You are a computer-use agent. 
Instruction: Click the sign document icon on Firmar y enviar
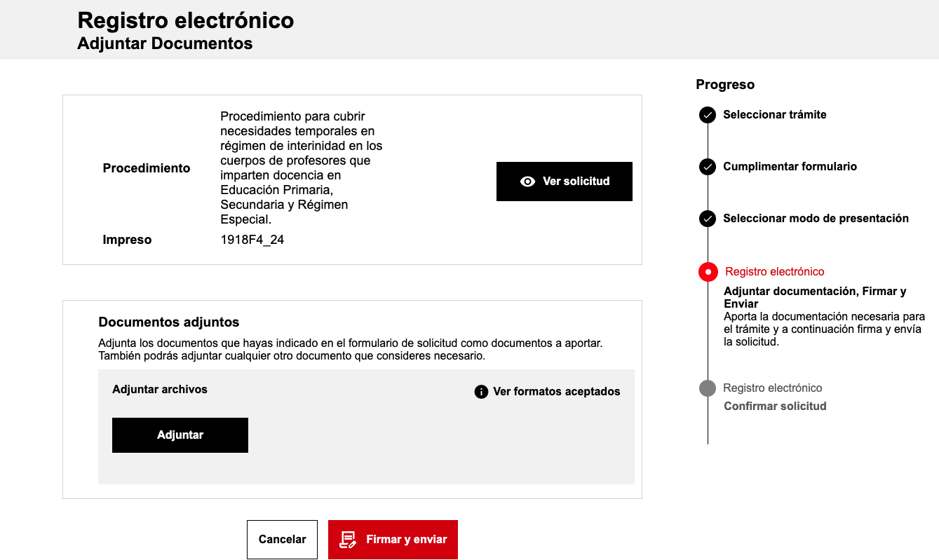[x=348, y=540]
